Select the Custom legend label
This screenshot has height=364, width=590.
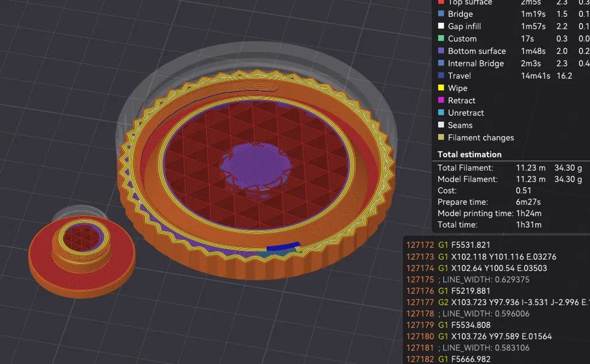[462, 39]
